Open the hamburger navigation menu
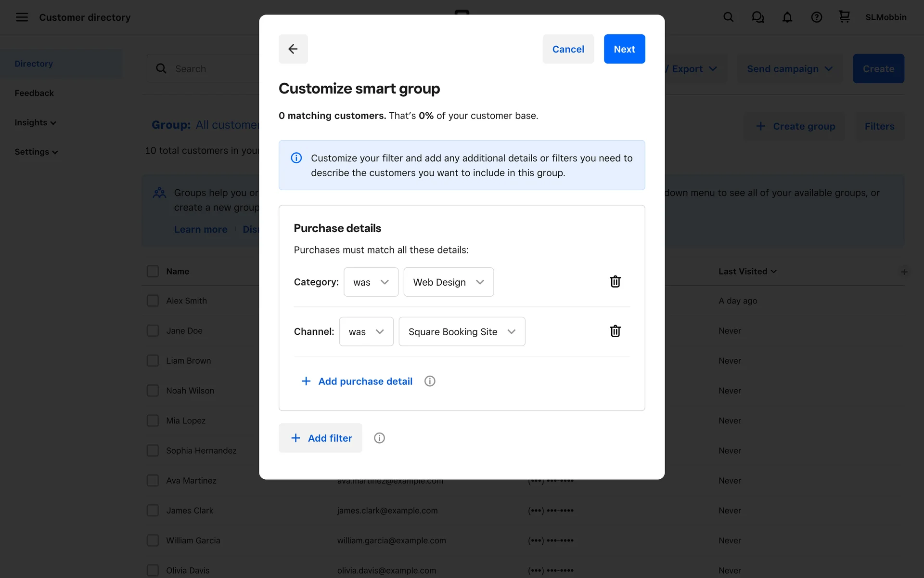This screenshot has height=578, width=924. pos(22,17)
